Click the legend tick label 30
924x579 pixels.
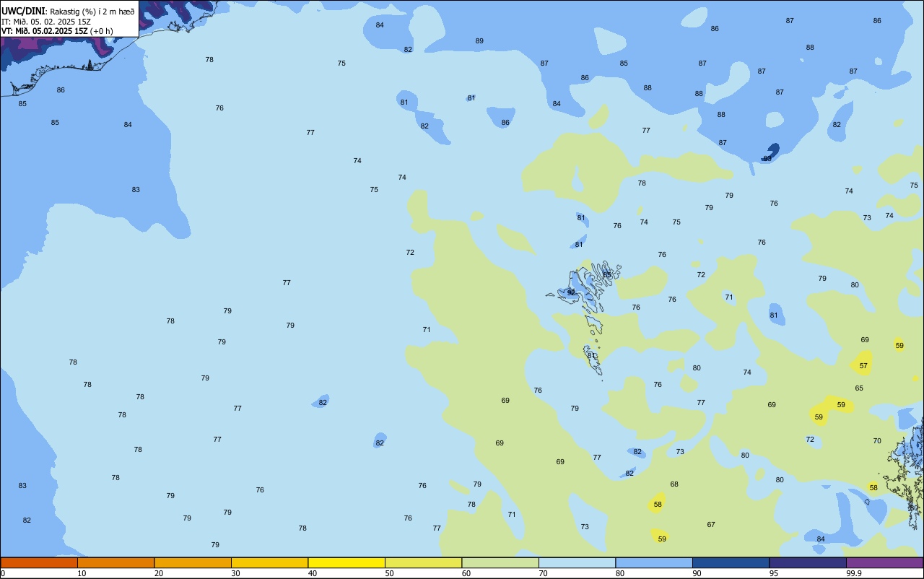[235, 573]
